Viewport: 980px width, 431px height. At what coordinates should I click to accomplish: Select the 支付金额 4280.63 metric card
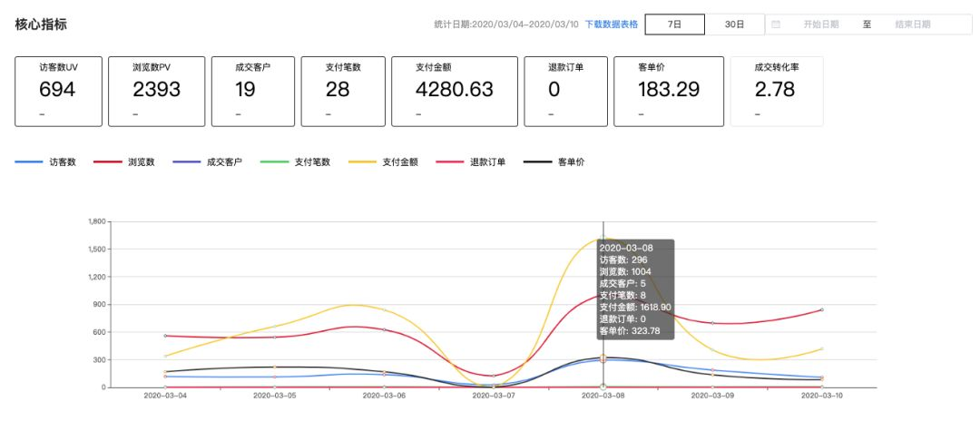(x=455, y=92)
